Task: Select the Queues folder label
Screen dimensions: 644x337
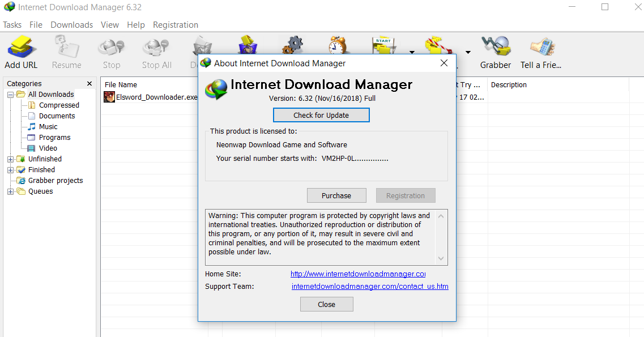Action: 41,191
